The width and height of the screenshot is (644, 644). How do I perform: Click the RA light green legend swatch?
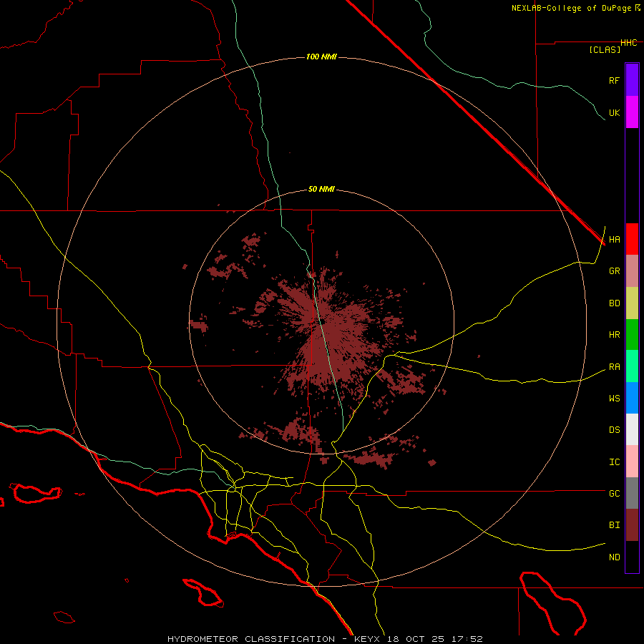(632, 366)
